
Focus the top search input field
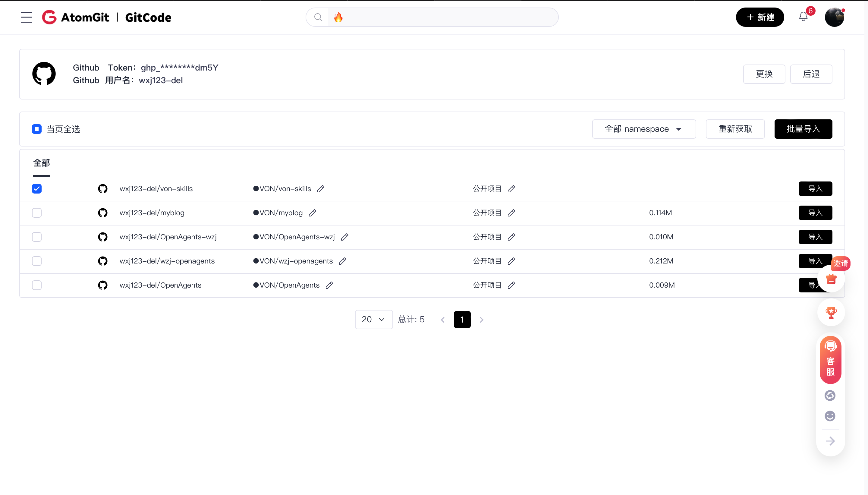point(442,17)
